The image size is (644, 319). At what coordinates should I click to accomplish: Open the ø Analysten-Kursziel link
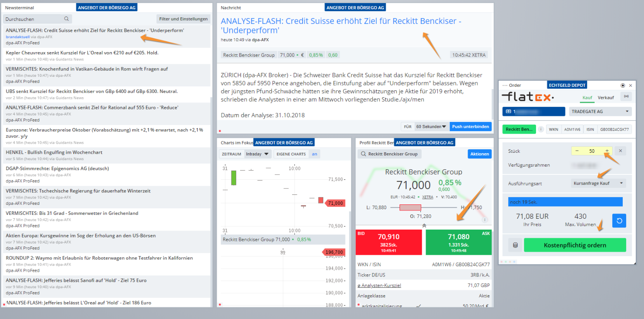[x=379, y=285]
